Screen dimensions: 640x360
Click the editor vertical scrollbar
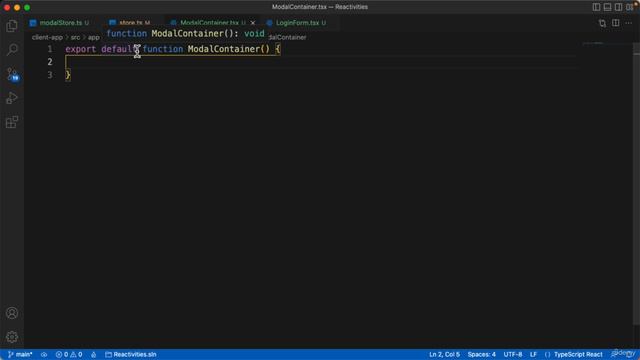636,184
